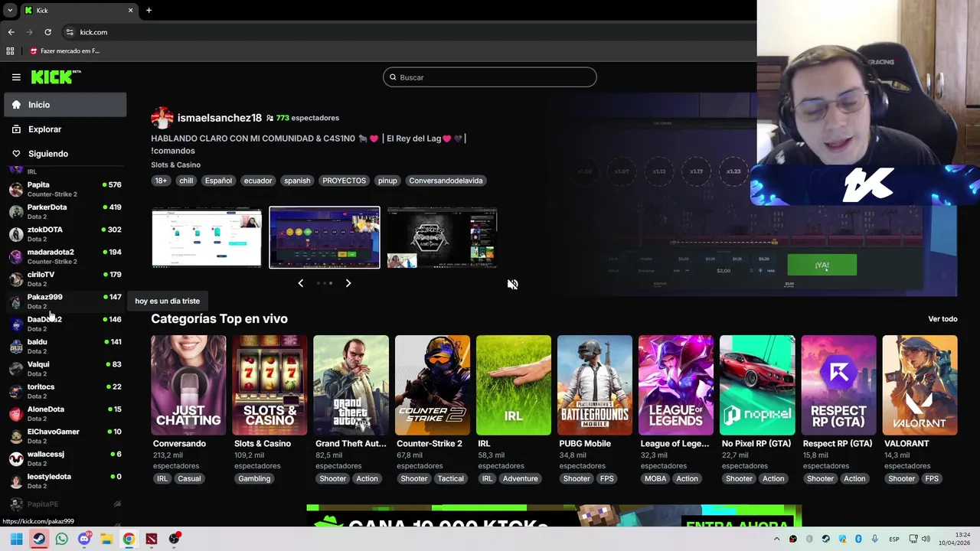
Task: Open ismaelsanchez18 streamer name link
Action: pyautogui.click(x=220, y=118)
